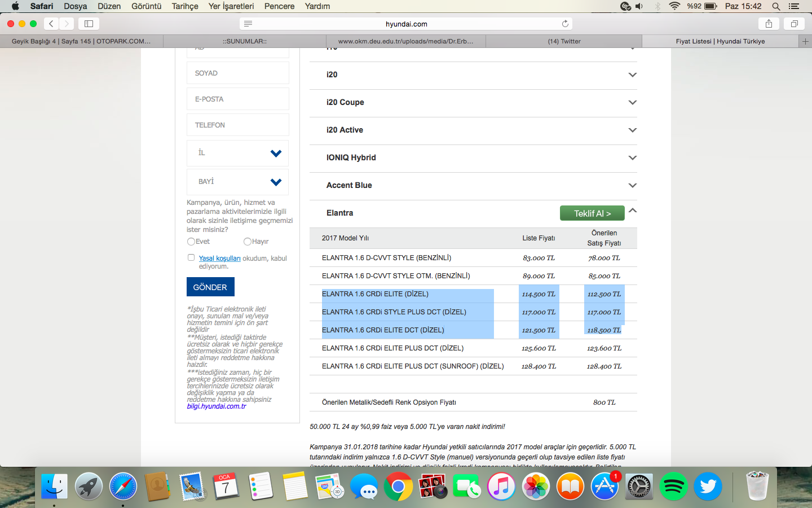Screen dimensions: 812x508
Task: Open the Pencere menu
Action: [279, 6]
